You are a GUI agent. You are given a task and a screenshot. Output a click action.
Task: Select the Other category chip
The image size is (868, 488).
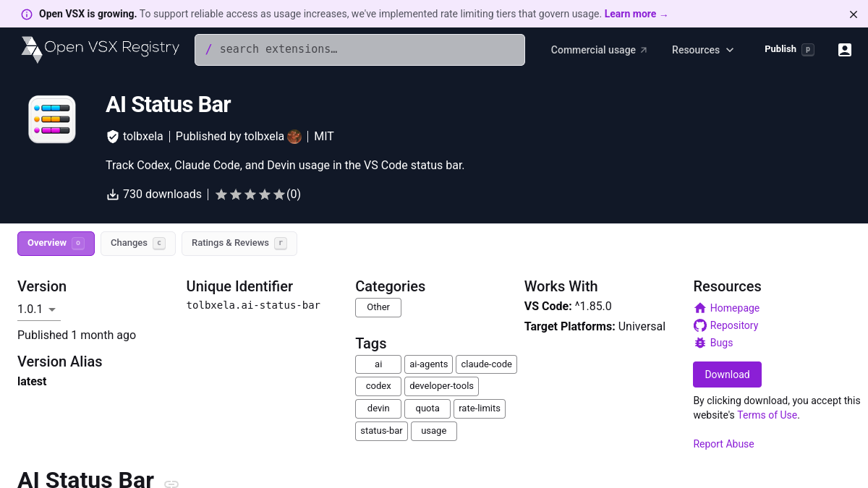coord(378,307)
